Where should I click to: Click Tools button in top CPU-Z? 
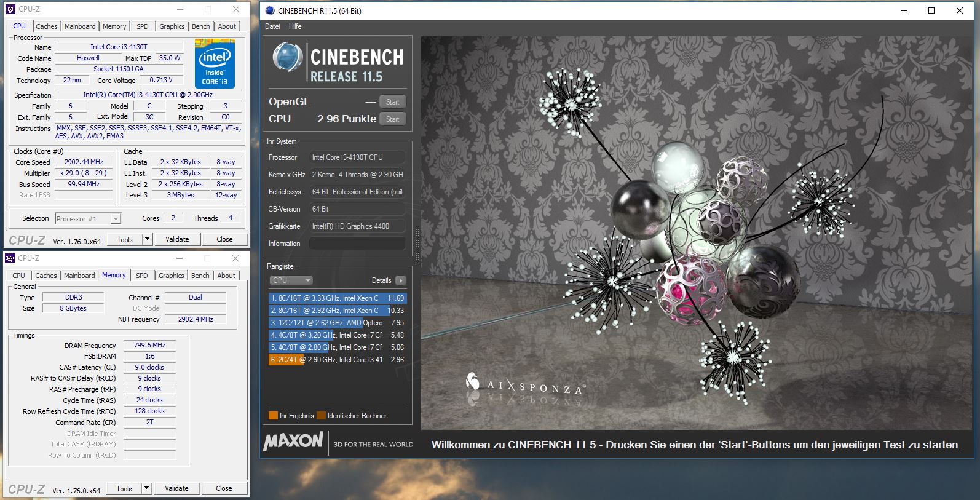(x=125, y=239)
